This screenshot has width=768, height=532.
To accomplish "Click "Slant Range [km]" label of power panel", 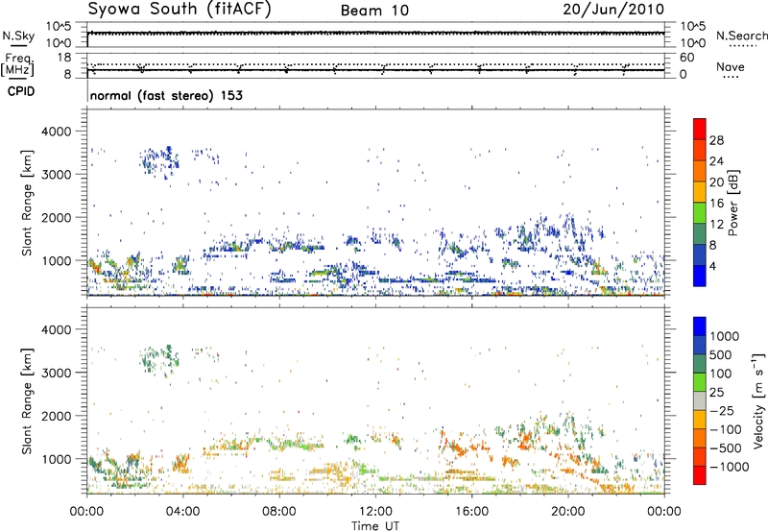I will (x=27, y=203).
